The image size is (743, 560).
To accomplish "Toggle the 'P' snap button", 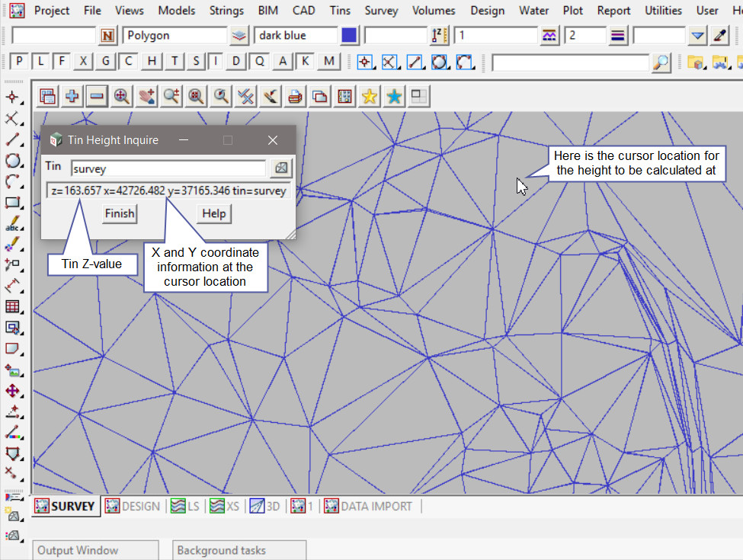I will 19,62.
